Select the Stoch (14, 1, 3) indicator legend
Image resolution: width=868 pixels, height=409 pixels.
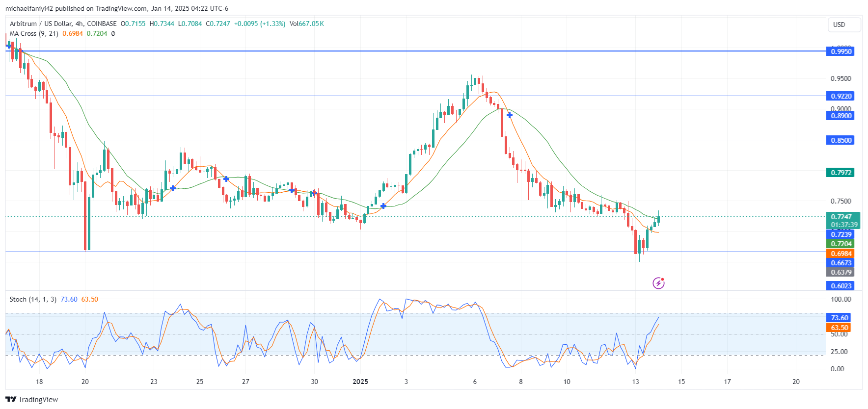point(33,299)
